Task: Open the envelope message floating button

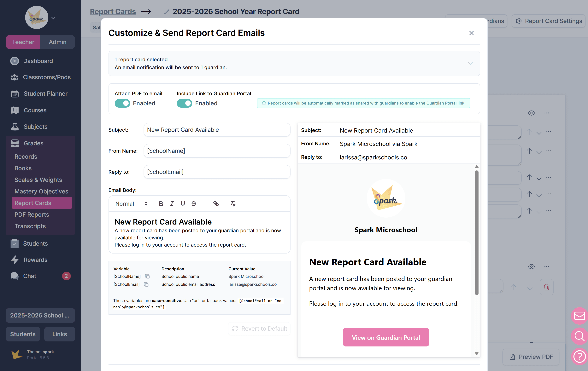Action: (x=579, y=316)
